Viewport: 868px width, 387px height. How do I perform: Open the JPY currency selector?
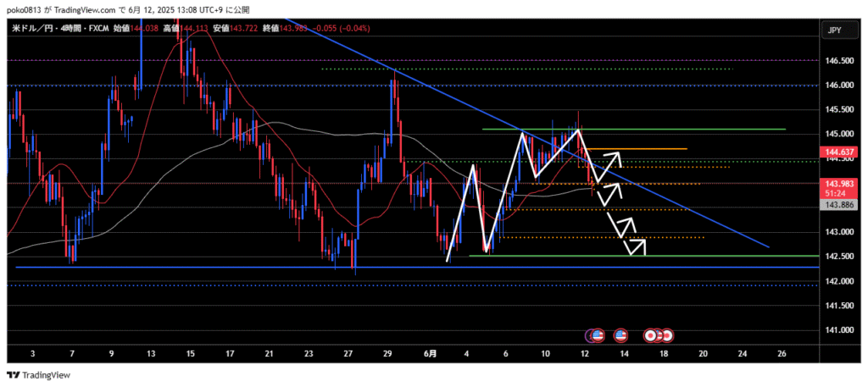tap(833, 30)
